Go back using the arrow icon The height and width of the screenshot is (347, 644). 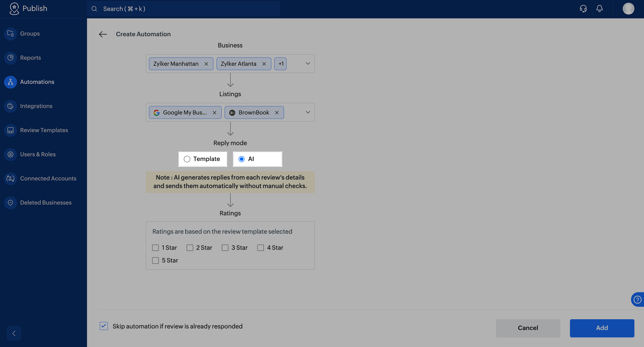click(x=103, y=34)
